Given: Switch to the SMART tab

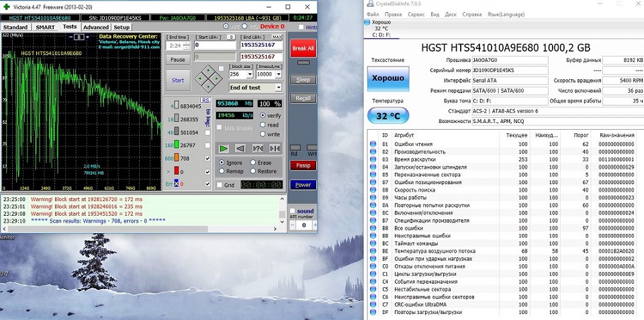Looking at the screenshot, I should 45,27.
